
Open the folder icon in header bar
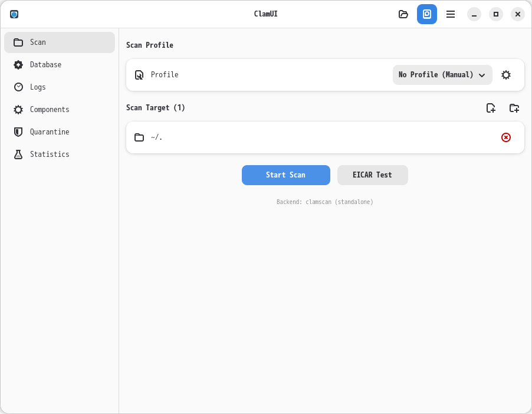point(403,14)
